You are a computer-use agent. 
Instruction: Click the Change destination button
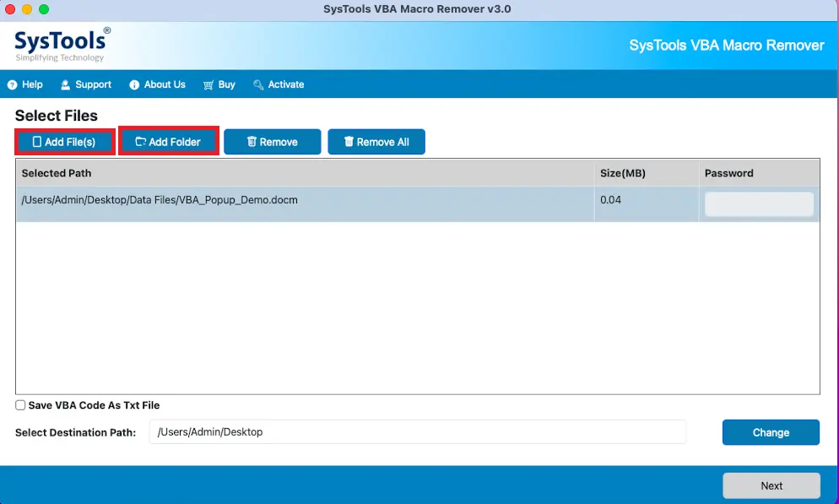coord(771,432)
